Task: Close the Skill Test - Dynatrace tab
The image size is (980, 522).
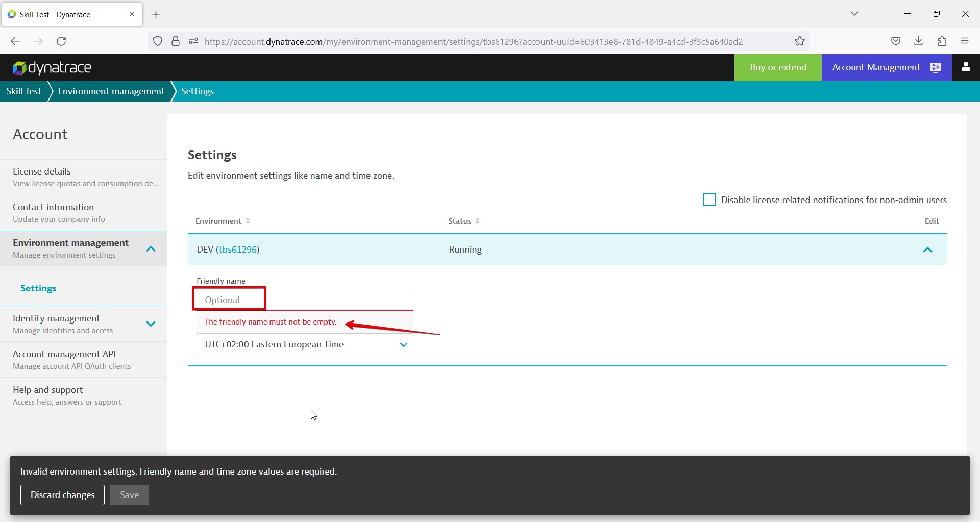Action: pyautogui.click(x=132, y=14)
